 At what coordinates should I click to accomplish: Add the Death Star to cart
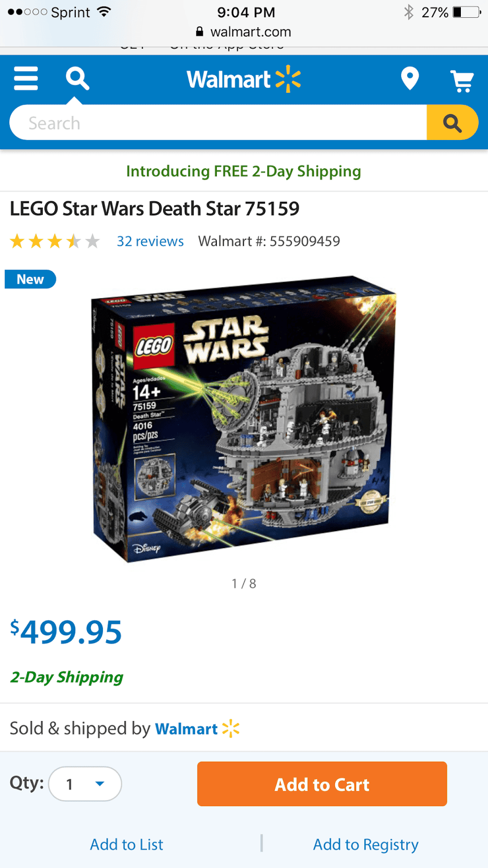pyautogui.click(x=322, y=784)
